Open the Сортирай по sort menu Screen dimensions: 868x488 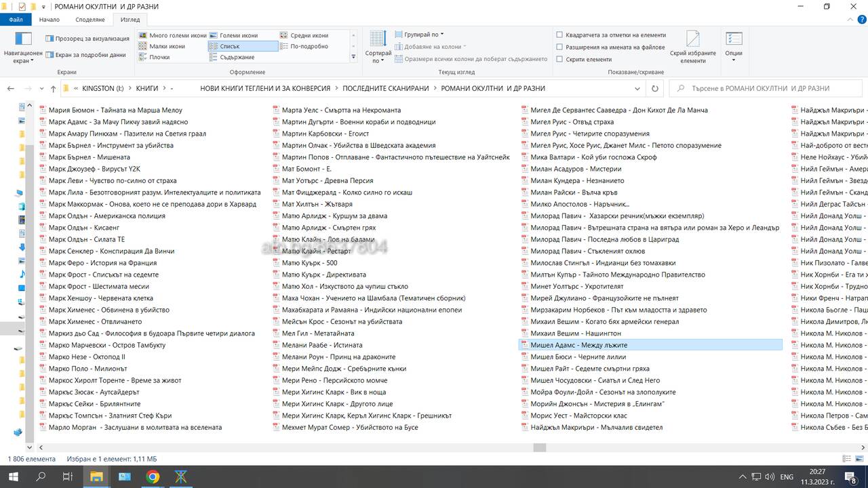378,47
